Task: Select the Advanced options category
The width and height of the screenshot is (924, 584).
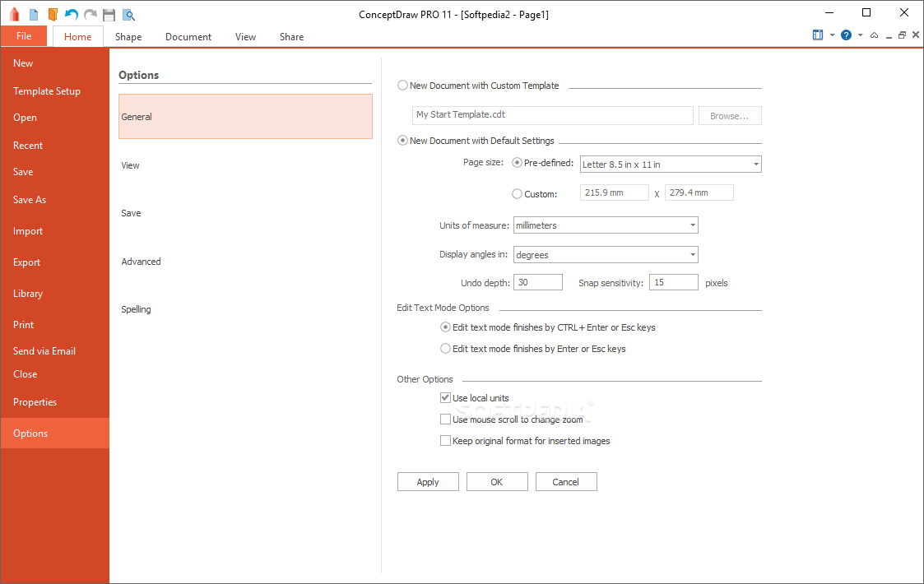Action: [x=245, y=261]
